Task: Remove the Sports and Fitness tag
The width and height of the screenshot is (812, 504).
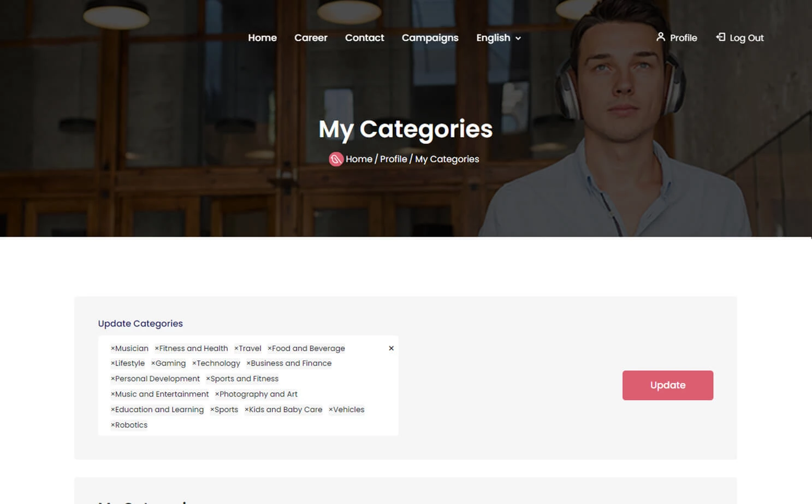Action: coord(208,378)
